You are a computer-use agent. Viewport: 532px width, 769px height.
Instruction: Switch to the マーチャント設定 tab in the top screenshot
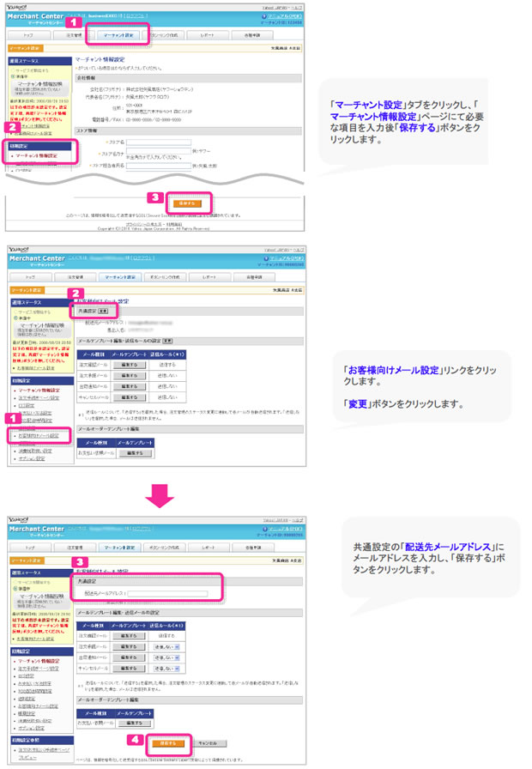(x=117, y=37)
